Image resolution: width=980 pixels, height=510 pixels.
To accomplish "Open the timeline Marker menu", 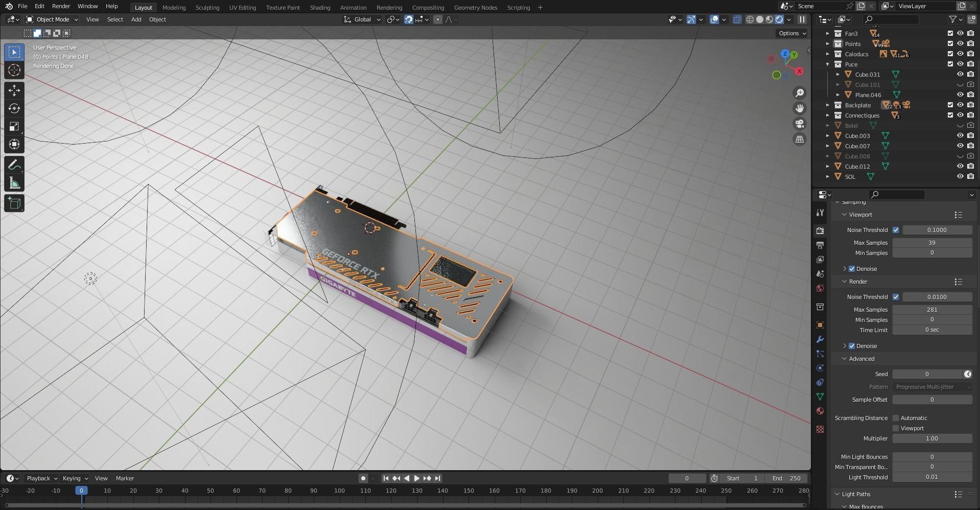I will pos(125,478).
